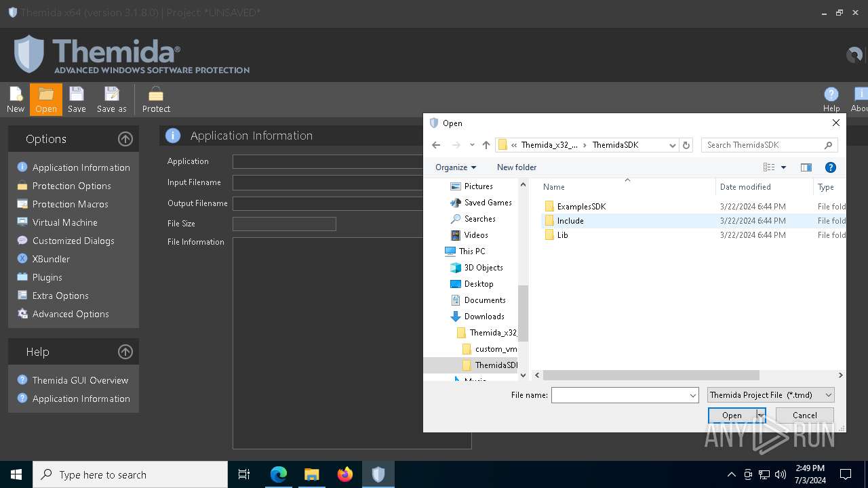Go back in Open dialog
868x488 pixels.
click(x=436, y=145)
